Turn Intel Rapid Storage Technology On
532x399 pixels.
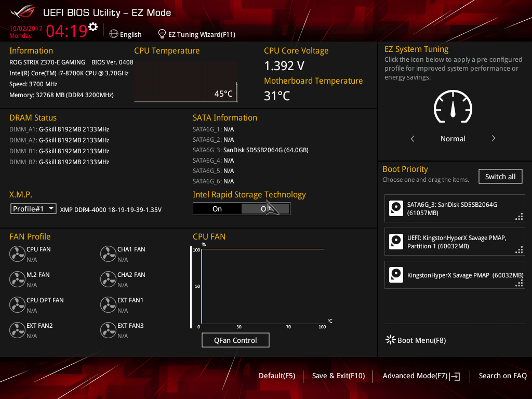point(217,209)
